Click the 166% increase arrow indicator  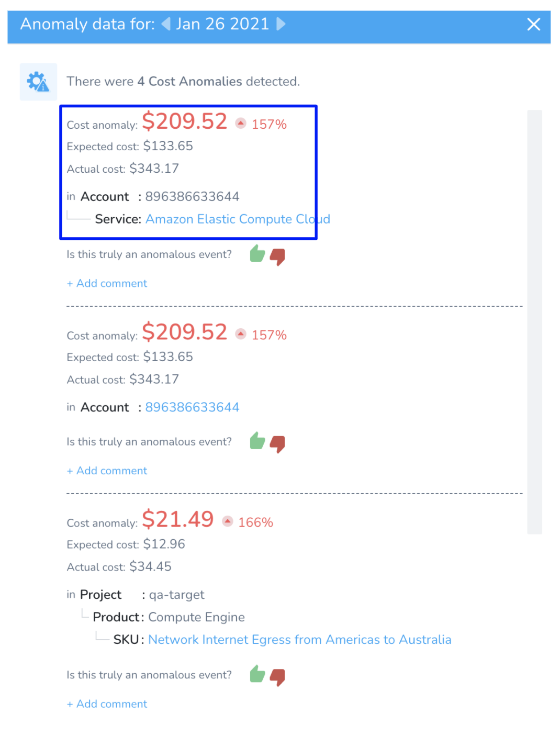click(x=228, y=521)
